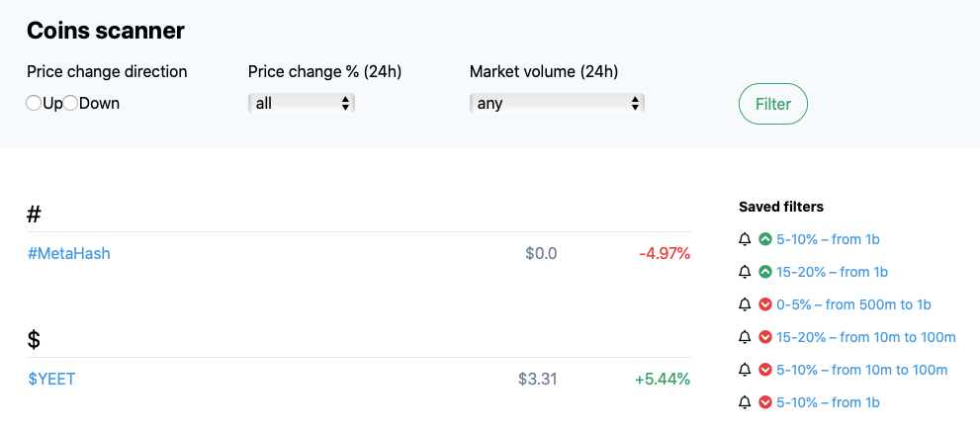This screenshot has height=434, width=980.
Task: Click the bell icon beside green 5-10% from 1b filter
Action: click(x=745, y=239)
